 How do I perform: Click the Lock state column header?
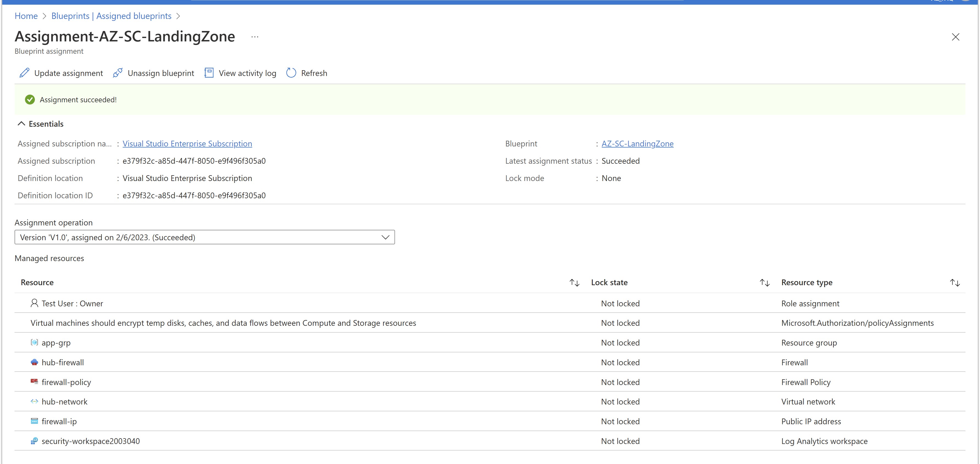pos(609,282)
